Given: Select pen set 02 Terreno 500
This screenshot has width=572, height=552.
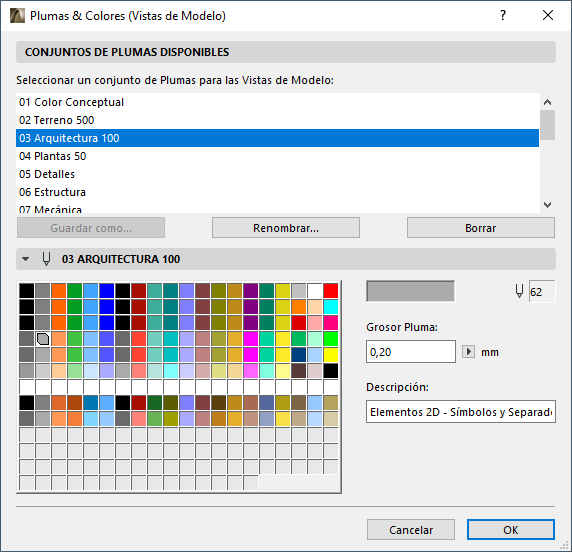Looking at the screenshot, I should tap(277, 120).
